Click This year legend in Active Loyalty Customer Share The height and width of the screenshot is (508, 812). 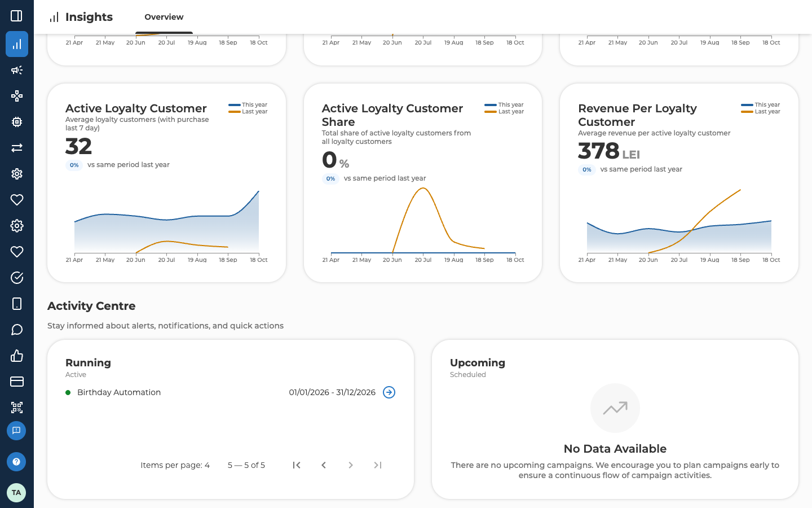[x=504, y=105]
